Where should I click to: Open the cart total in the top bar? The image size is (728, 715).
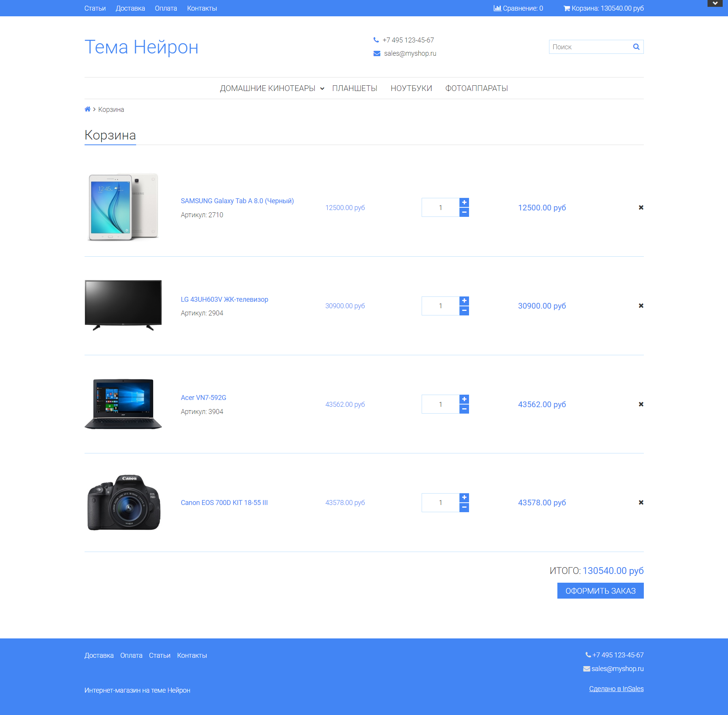tap(604, 8)
